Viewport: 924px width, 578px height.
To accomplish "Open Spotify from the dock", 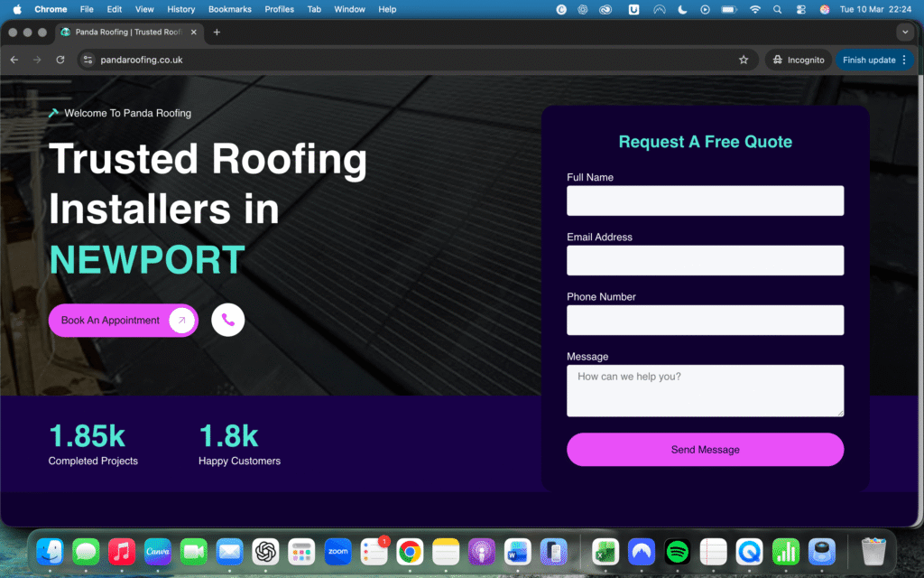I will pos(677,551).
